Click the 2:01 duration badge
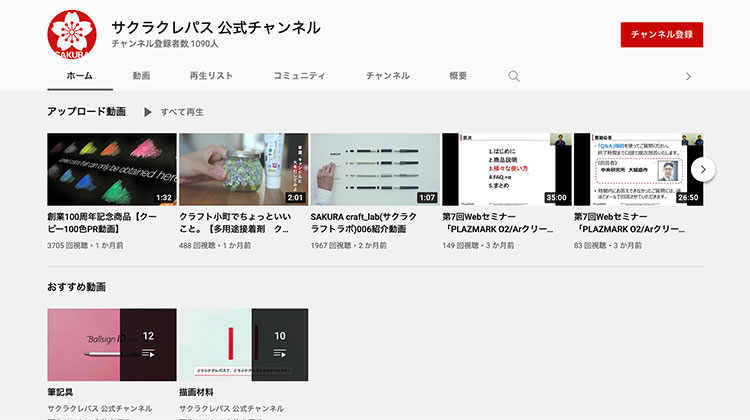Viewport: 750px width, 420px height. point(295,198)
